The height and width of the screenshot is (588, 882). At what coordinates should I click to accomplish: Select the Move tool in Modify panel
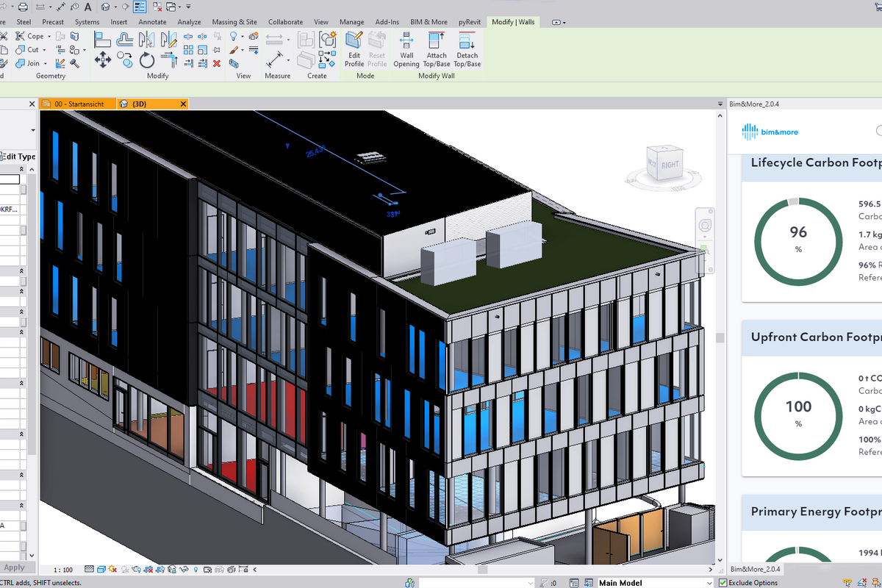pyautogui.click(x=103, y=60)
